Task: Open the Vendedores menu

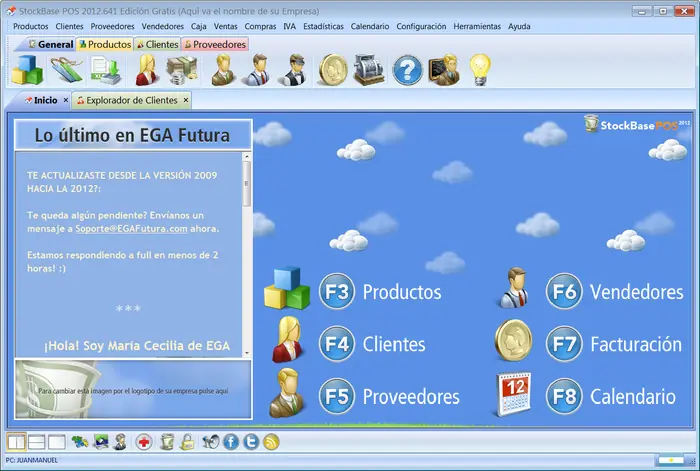Action: pyautogui.click(x=162, y=26)
